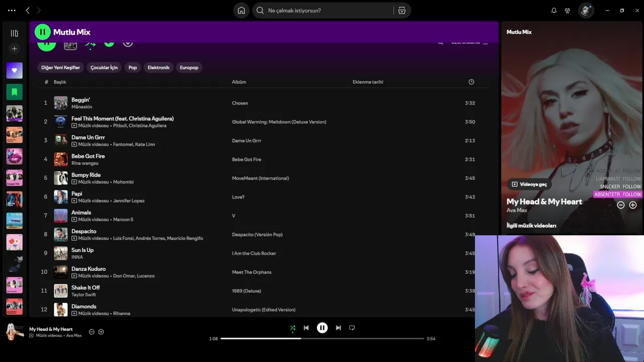
Task: Click Dame Un Grrr cover thumbnail
Action: point(61,141)
